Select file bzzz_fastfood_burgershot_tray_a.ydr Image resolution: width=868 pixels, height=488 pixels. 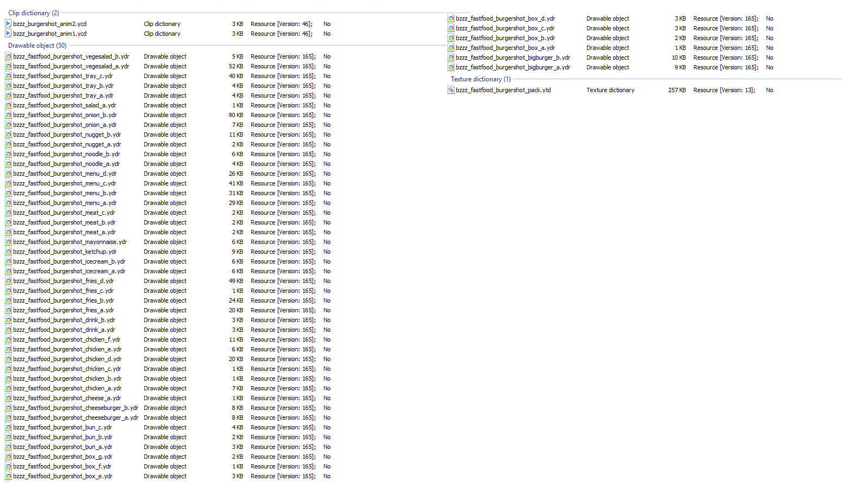63,95
